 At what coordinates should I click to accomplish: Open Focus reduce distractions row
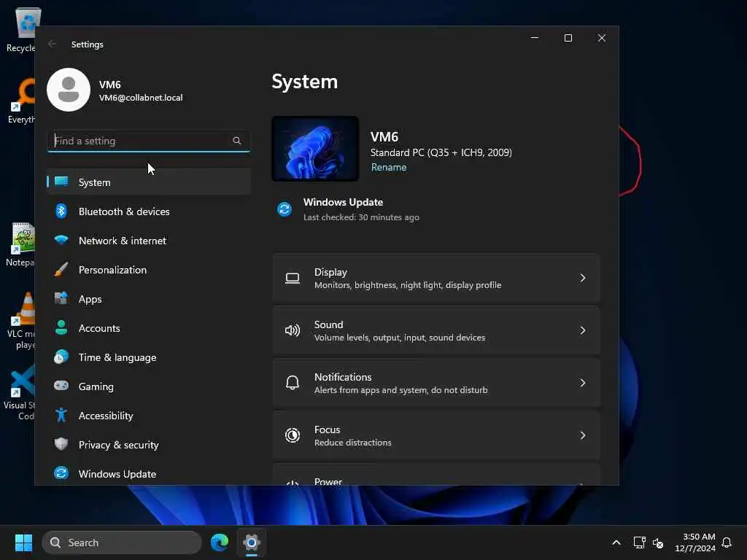pos(436,435)
